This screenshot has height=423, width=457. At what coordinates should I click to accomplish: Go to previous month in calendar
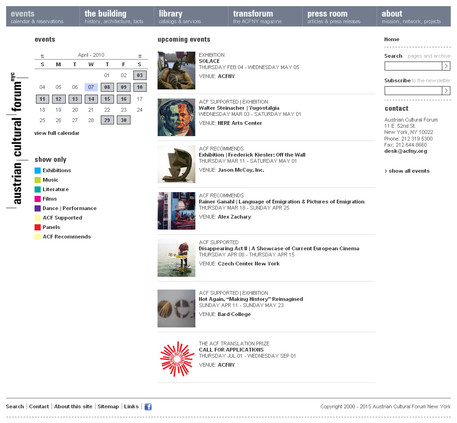42,56
